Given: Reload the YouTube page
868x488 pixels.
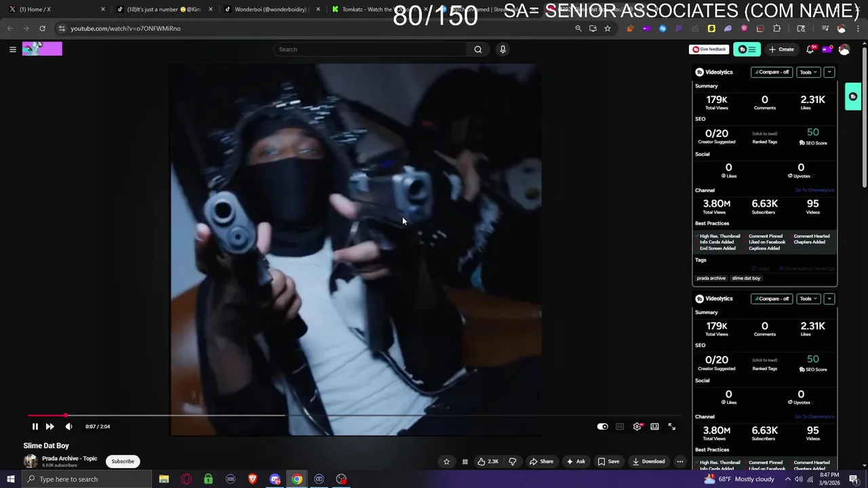Looking at the screenshot, I should click(42, 28).
